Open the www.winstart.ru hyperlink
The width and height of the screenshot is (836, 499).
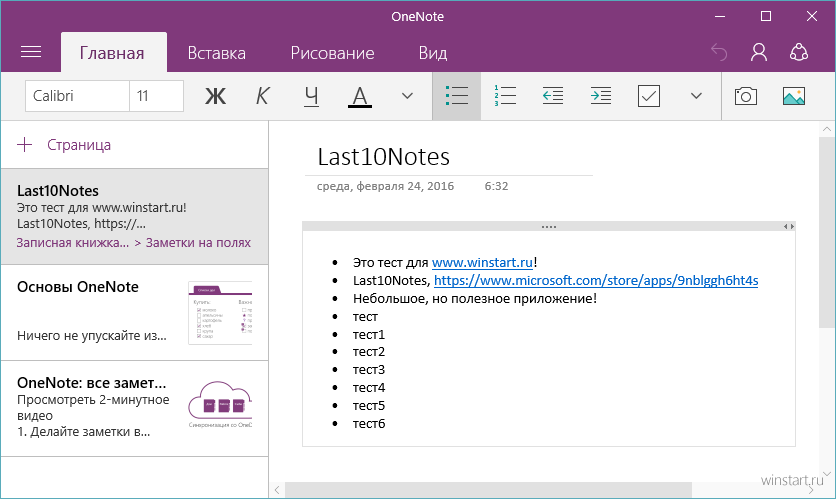pyautogui.click(x=482, y=262)
